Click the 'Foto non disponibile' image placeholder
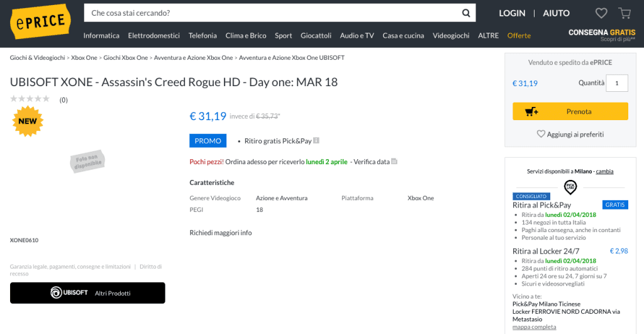Image resolution: width=644 pixels, height=334 pixels. tap(87, 160)
